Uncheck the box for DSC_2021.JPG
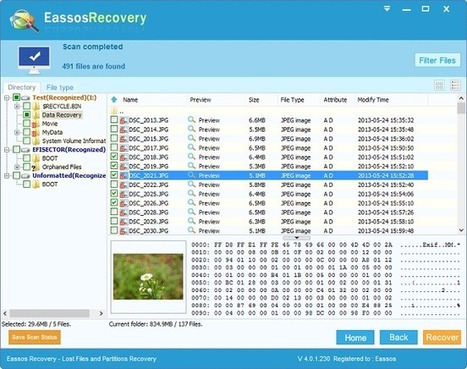The image size is (467, 369). click(x=114, y=175)
